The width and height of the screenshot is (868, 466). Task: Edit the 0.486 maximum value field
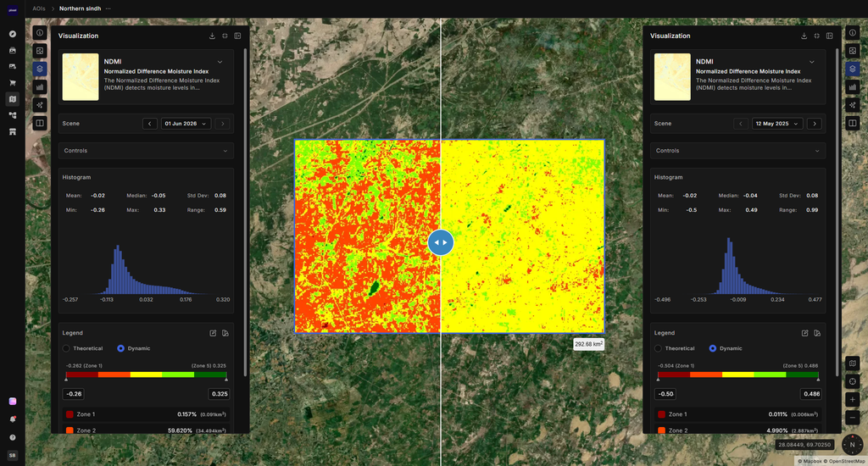pos(811,394)
